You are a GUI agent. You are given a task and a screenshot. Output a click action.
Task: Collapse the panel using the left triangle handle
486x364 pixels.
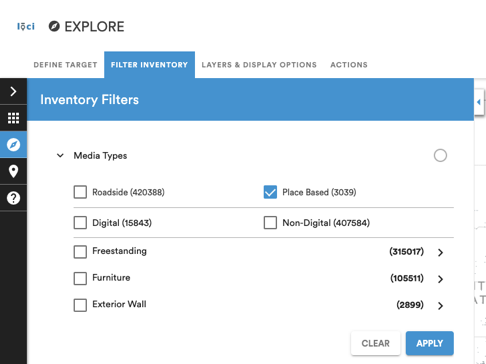(479, 102)
